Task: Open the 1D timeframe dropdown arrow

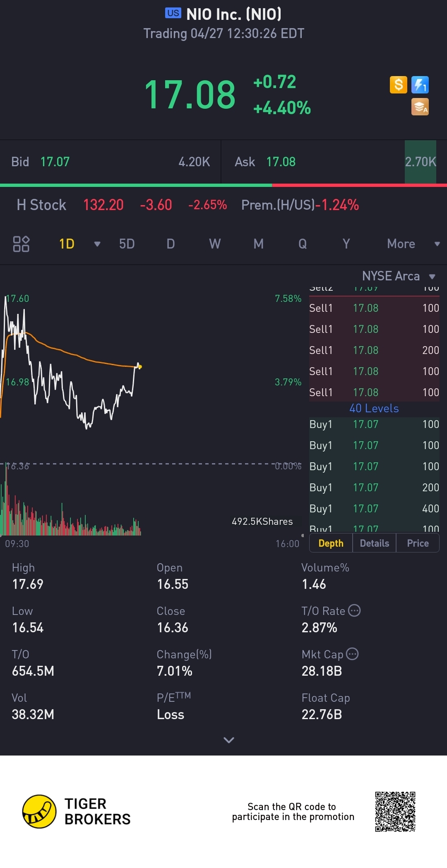Action: (97, 244)
